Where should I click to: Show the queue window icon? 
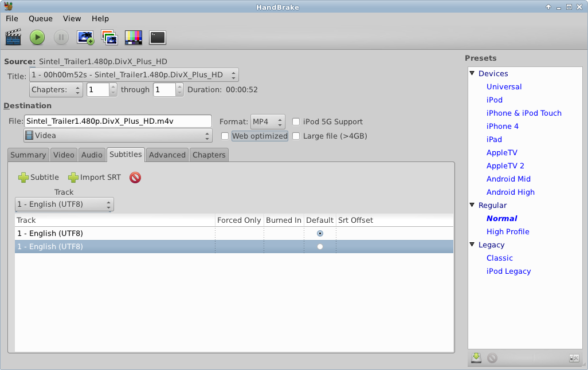109,37
